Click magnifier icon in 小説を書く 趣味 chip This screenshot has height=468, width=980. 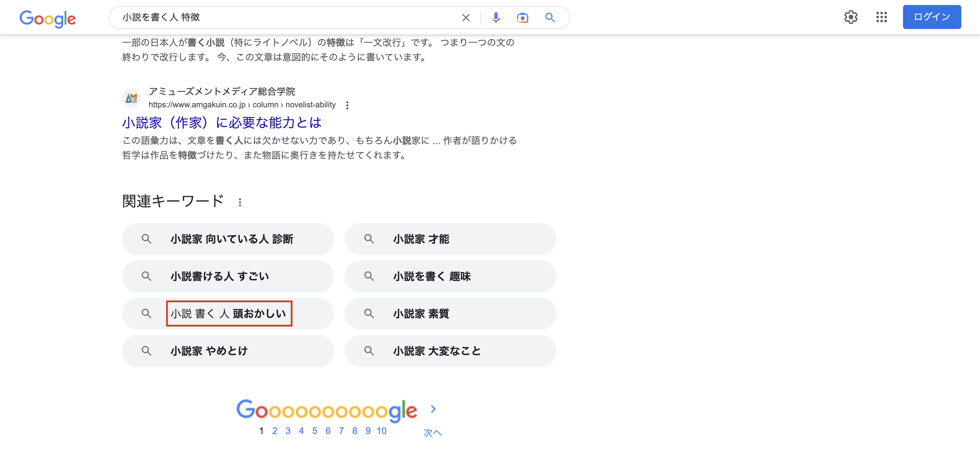[369, 276]
